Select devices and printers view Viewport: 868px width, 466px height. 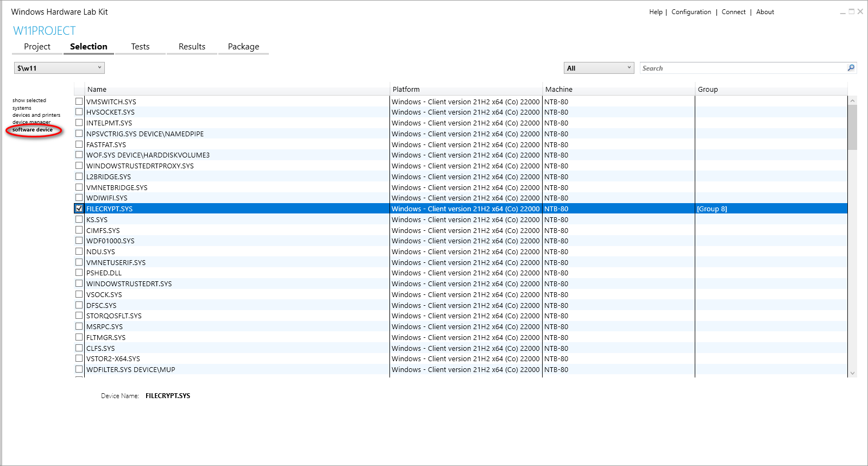(x=36, y=115)
